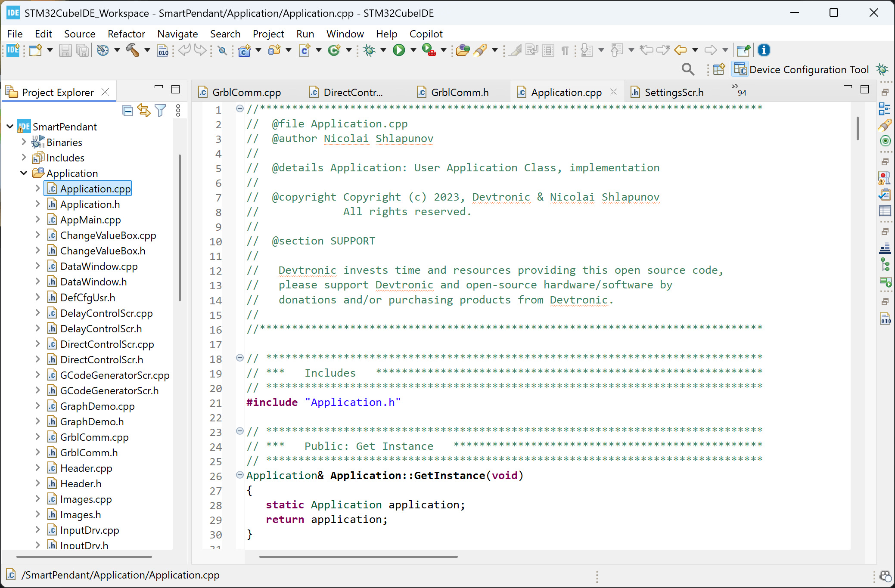The image size is (895, 588).
Task: Minimize the Project Explorer panel
Action: (x=158, y=87)
